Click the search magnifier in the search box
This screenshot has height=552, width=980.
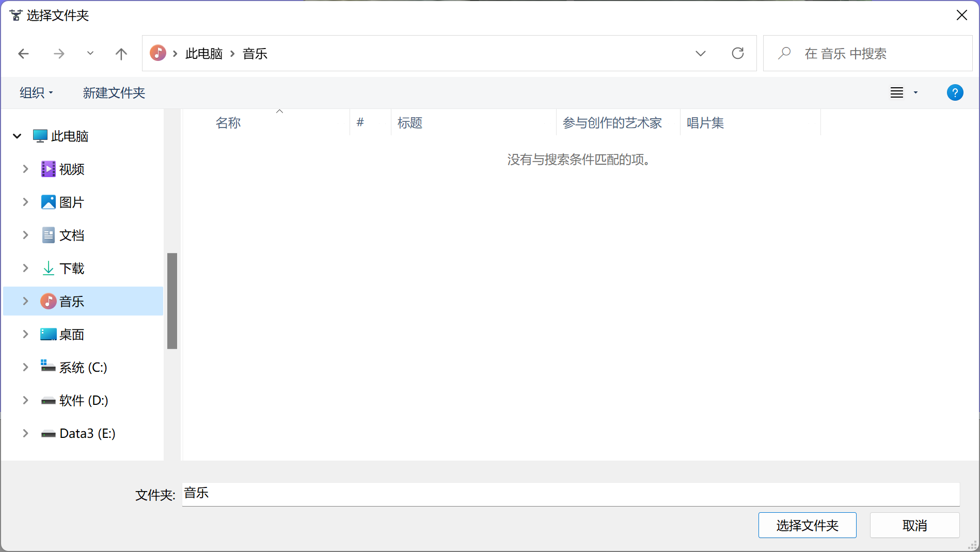(784, 53)
